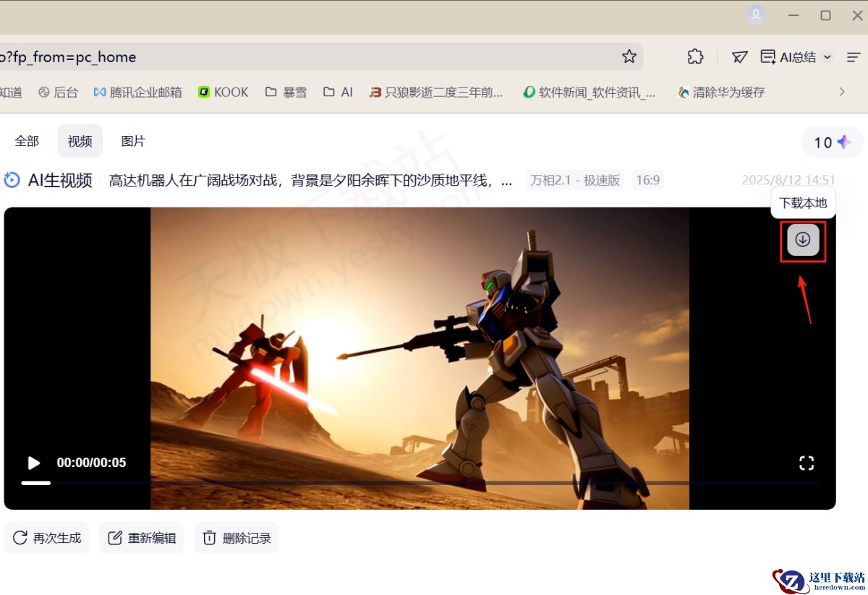Open the 只狼影逝二度三年前 bookmark
This screenshot has width=868, height=595.
(x=436, y=92)
